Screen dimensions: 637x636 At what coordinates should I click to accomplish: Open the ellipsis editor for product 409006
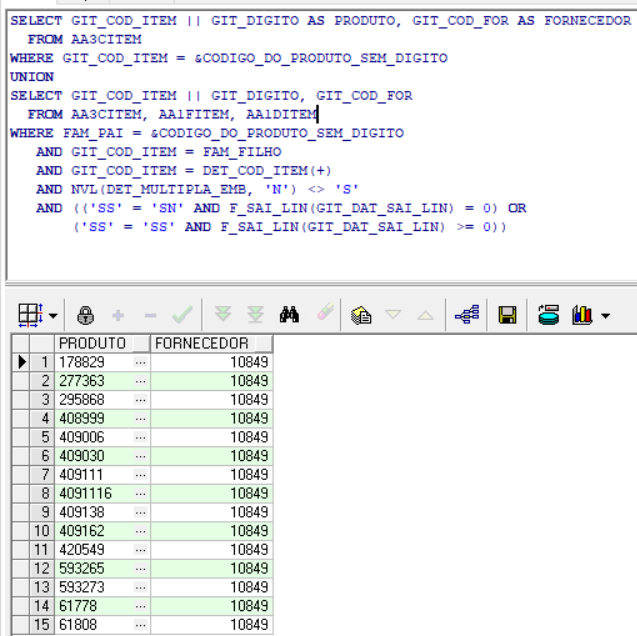(141, 437)
